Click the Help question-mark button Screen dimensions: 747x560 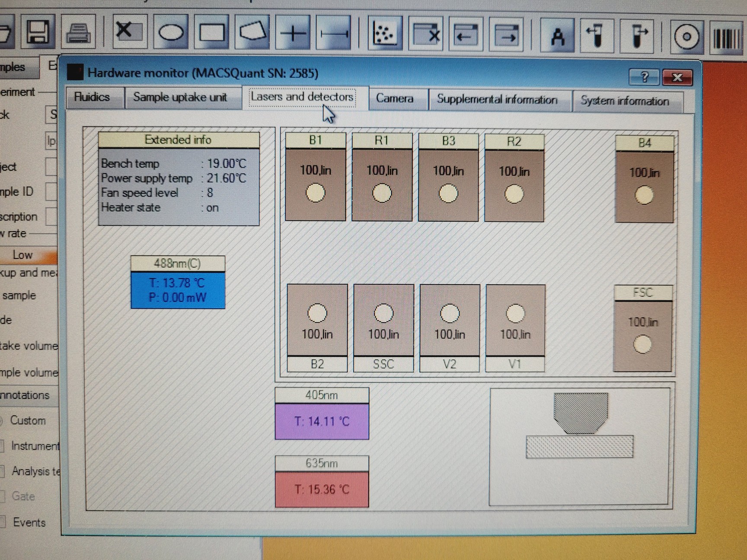tap(644, 78)
